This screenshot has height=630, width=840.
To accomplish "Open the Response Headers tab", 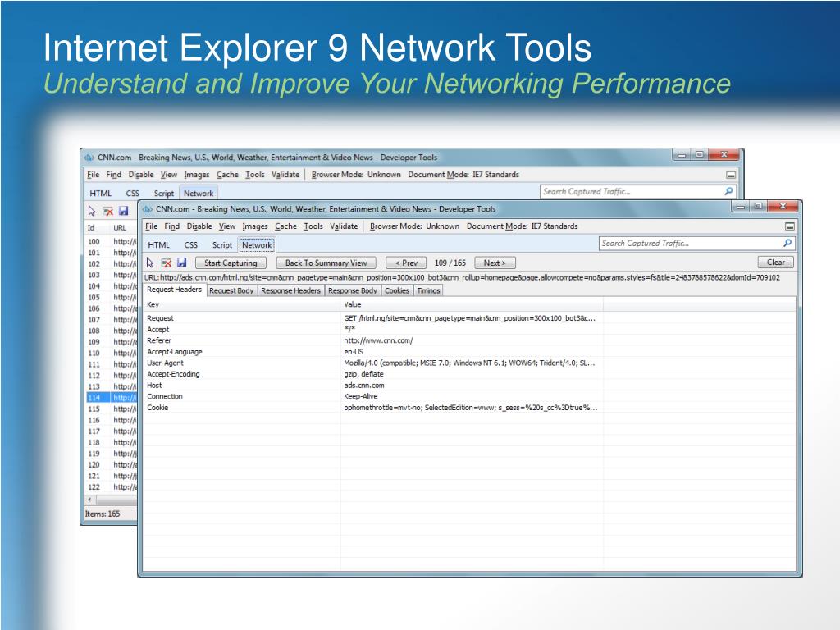I will tap(291, 290).
